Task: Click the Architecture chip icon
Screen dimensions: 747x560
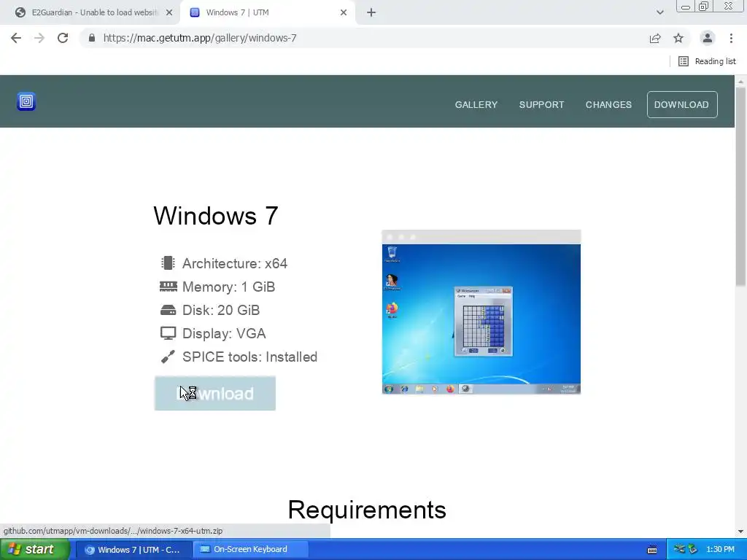Action: (x=168, y=262)
